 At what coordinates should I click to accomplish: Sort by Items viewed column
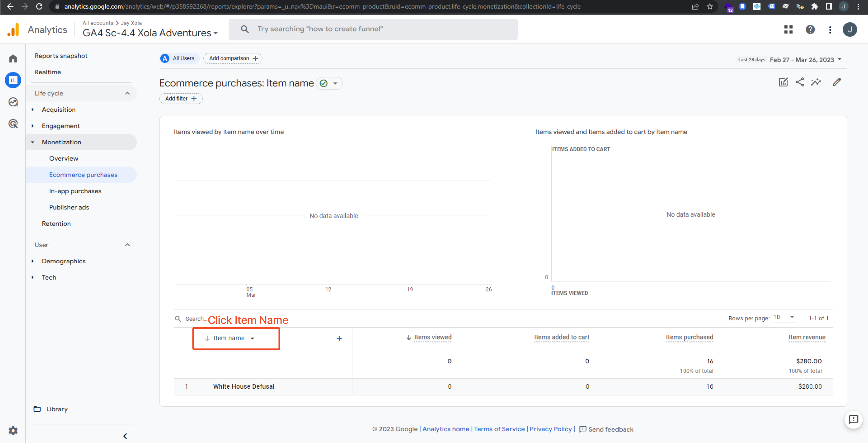pos(433,337)
